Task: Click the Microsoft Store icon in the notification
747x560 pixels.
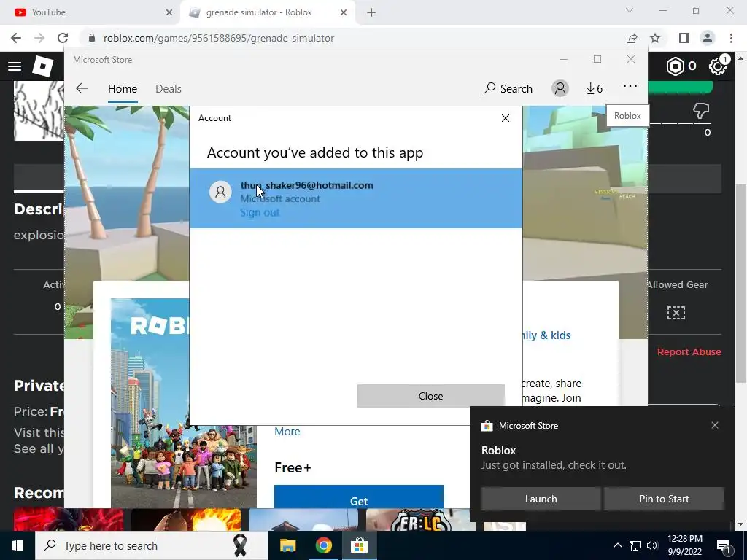Action: [487, 426]
